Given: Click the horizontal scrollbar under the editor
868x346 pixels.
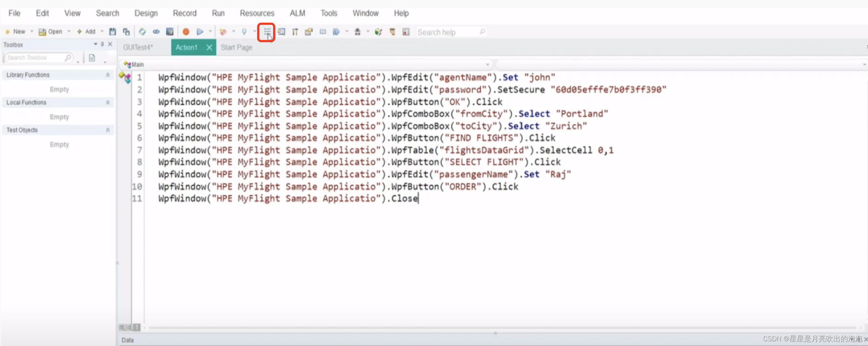Looking at the screenshot, I should tap(503, 327).
